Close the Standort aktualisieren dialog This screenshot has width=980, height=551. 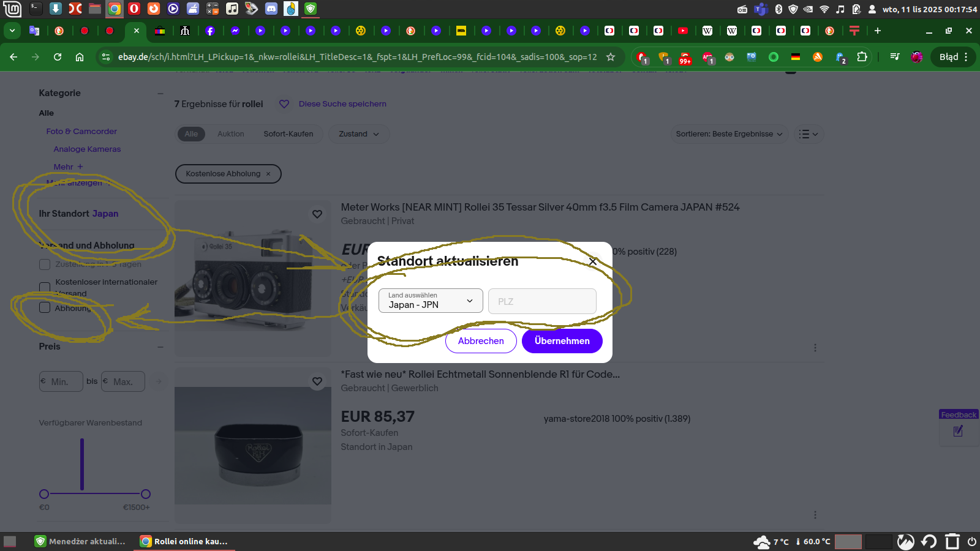pyautogui.click(x=592, y=261)
